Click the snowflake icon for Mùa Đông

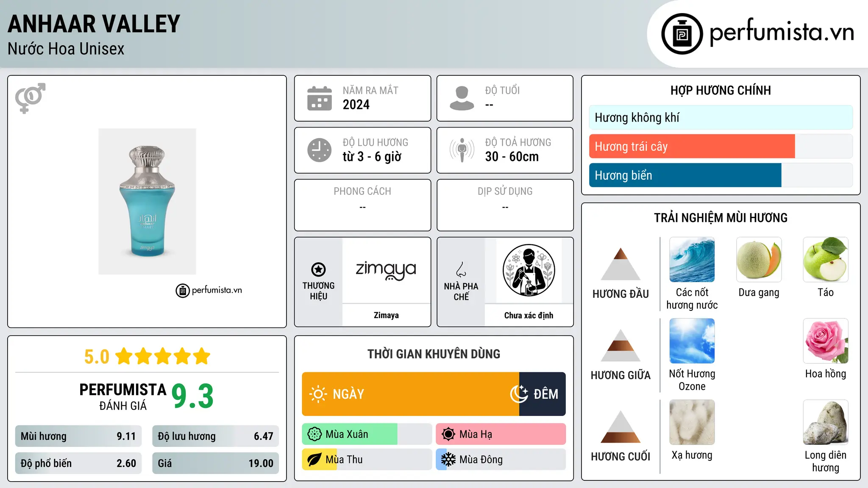click(448, 460)
